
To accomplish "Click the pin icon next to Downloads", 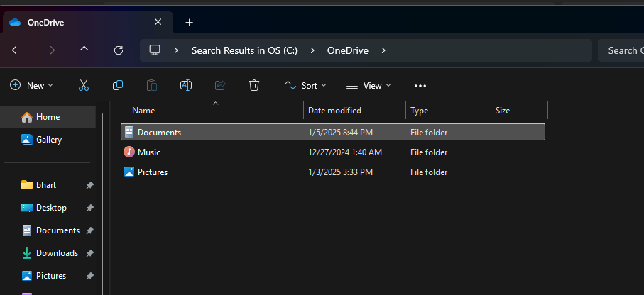I will [x=89, y=253].
